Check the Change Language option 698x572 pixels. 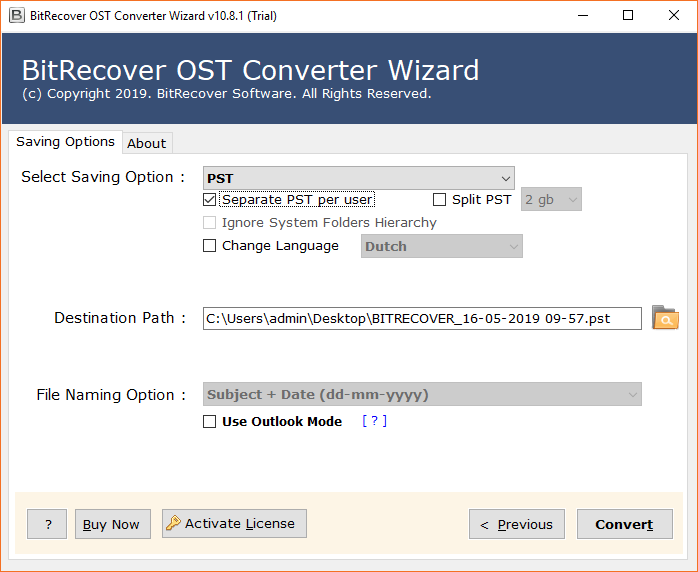click(209, 246)
